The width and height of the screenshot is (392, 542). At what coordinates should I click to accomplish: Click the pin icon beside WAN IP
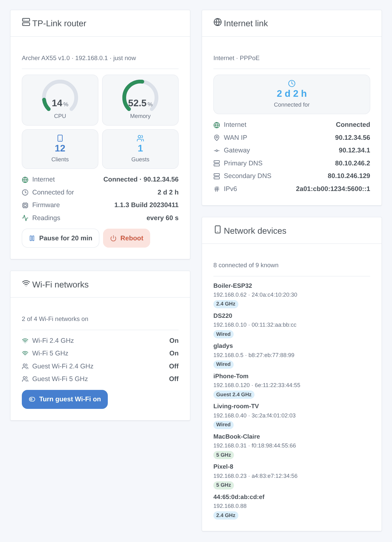pyautogui.click(x=217, y=138)
